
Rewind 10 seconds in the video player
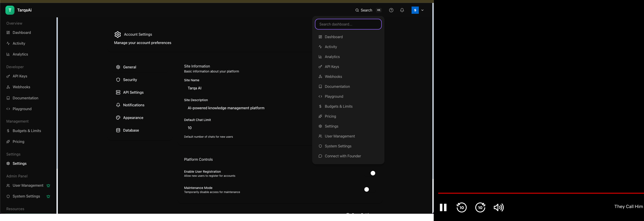point(461,207)
